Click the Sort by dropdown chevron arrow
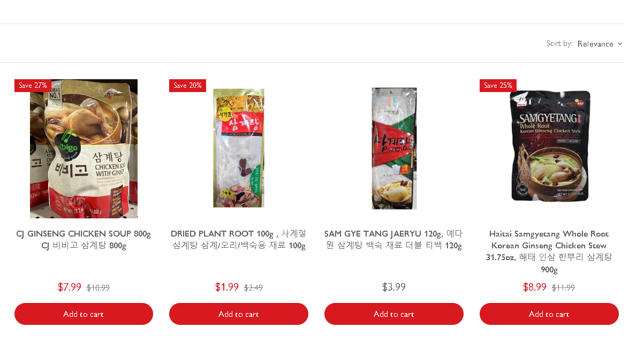The width and height of the screenshot is (644, 342). [x=620, y=44]
